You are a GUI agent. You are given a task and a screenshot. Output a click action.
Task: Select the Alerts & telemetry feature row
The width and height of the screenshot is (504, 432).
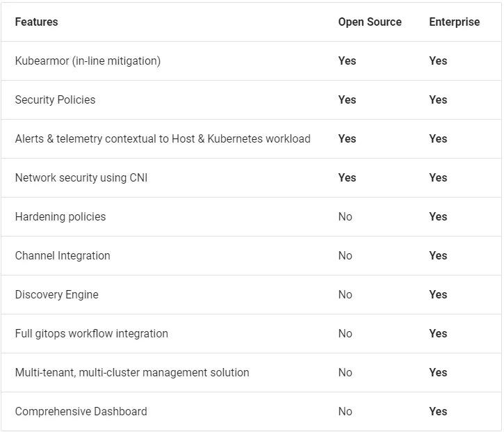point(163,139)
